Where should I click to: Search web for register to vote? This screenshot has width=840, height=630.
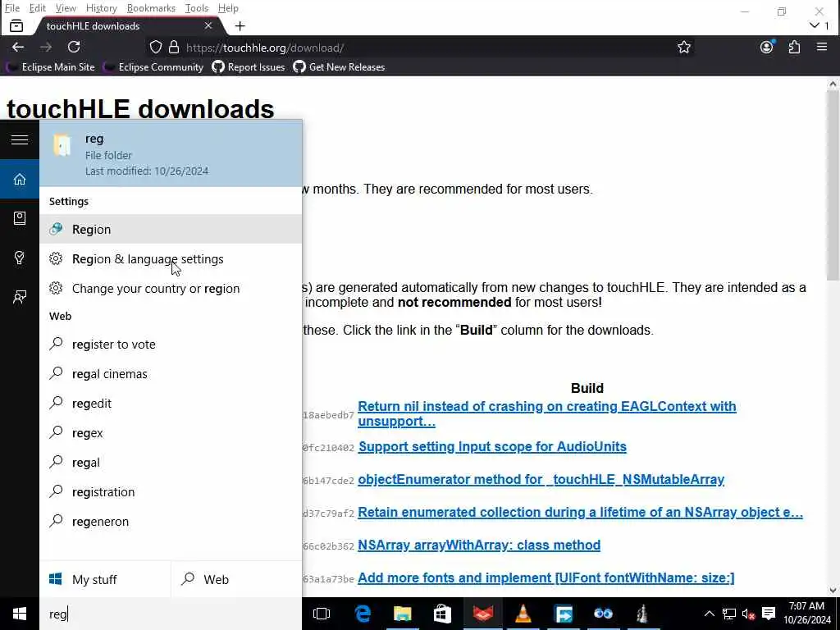tap(171, 344)
